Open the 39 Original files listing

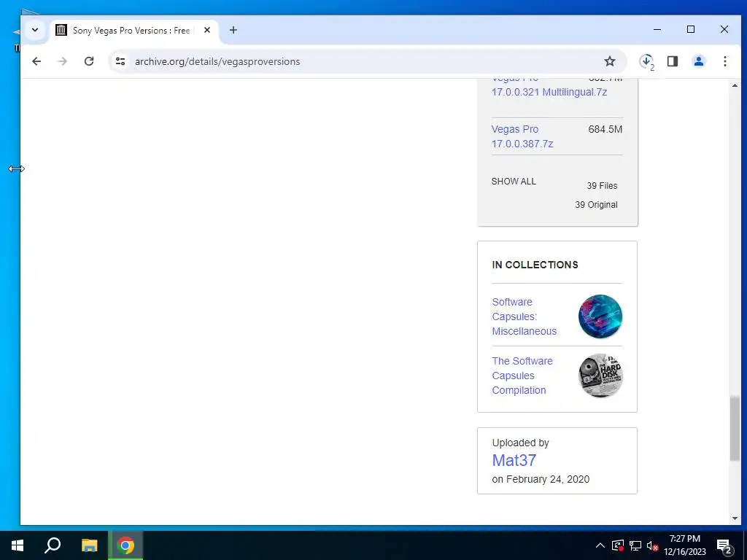(x=596, y=205)
